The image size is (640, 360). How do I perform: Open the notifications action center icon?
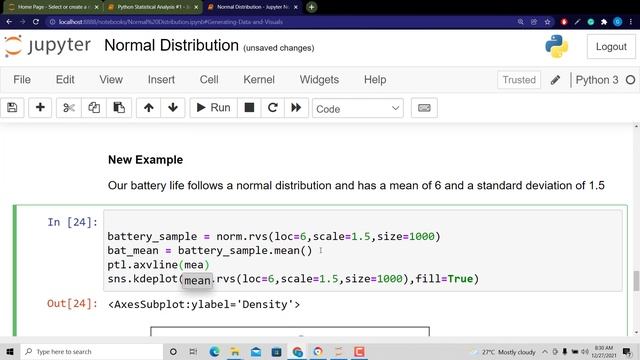pos(627,351)
